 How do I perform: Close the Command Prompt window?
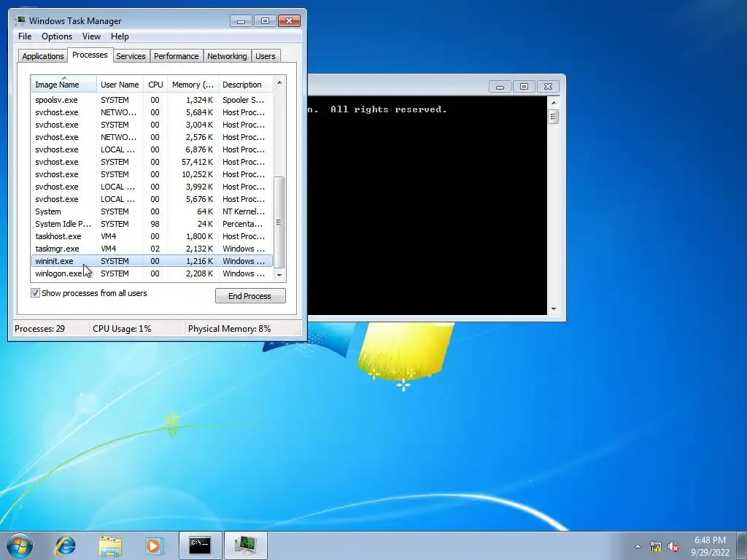tap(548, 87)
